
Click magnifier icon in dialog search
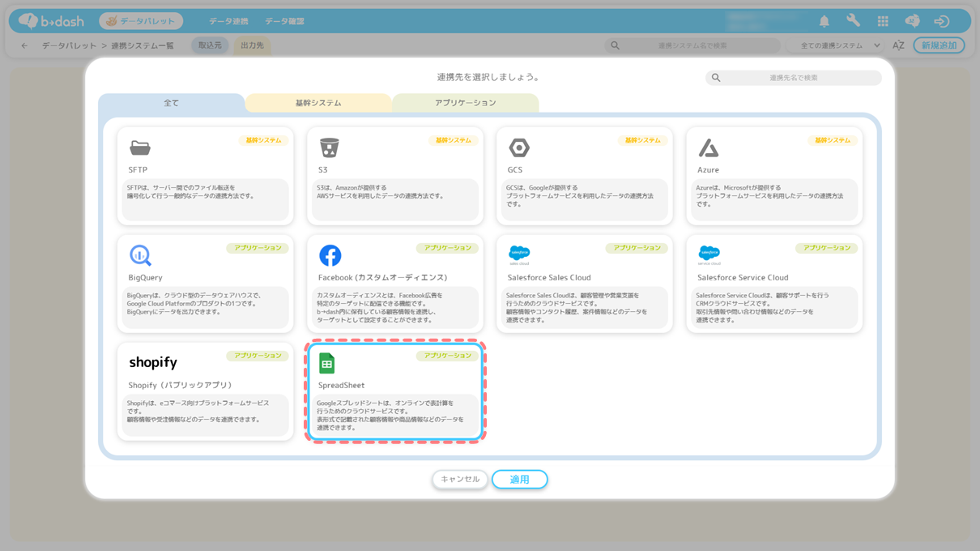(x=716, y=78)
